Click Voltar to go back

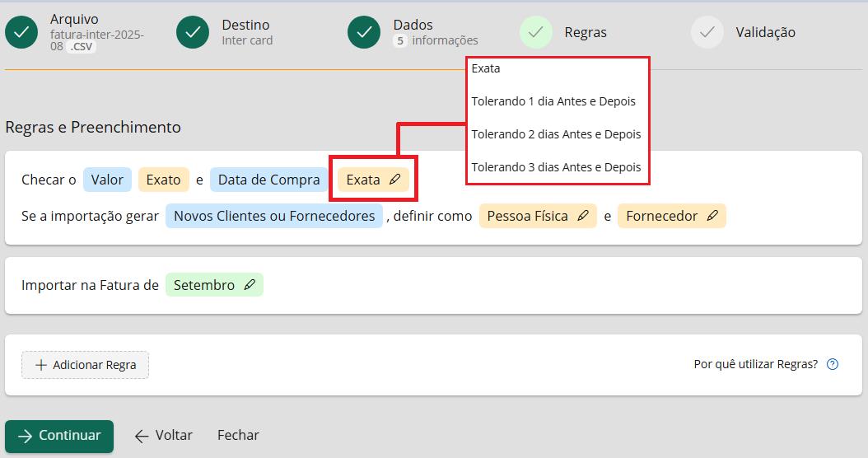pyautogui.click(x=164, y=435)
